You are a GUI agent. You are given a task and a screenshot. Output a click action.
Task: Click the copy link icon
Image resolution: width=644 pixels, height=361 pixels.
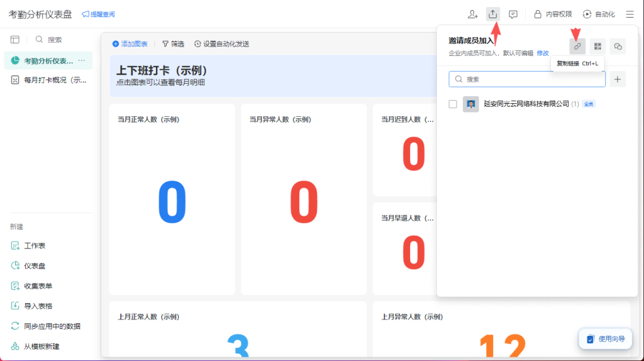(577, 46)
